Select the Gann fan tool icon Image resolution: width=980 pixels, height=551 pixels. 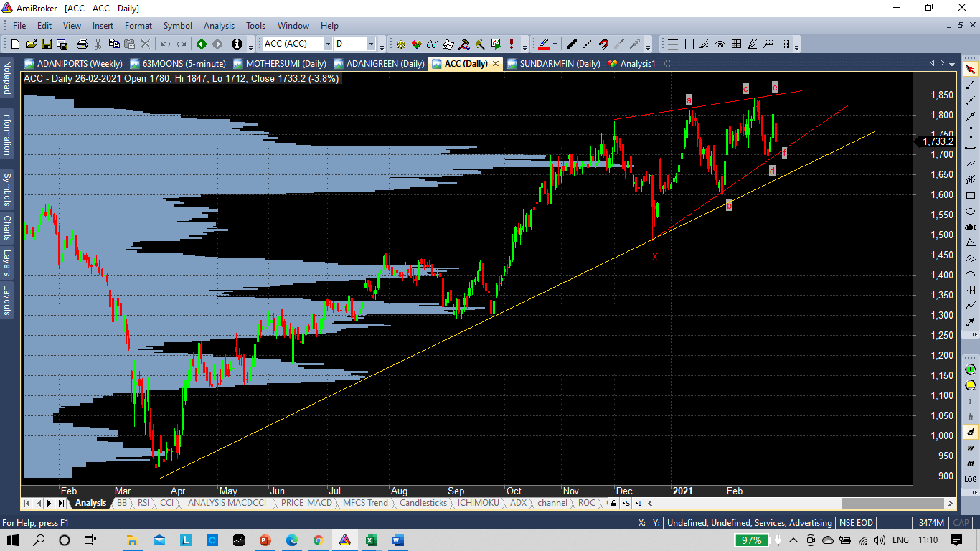click(x=752, y=44)
